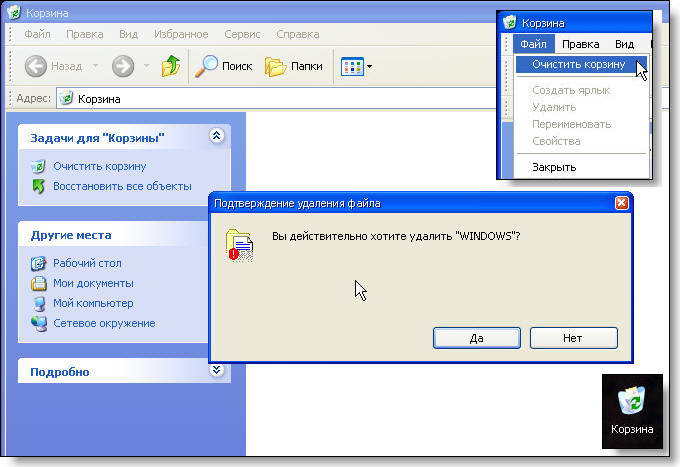Click the empty recycle bin task icon
Viewport: 680px width, 467px height.
click(x=39, y=166)
